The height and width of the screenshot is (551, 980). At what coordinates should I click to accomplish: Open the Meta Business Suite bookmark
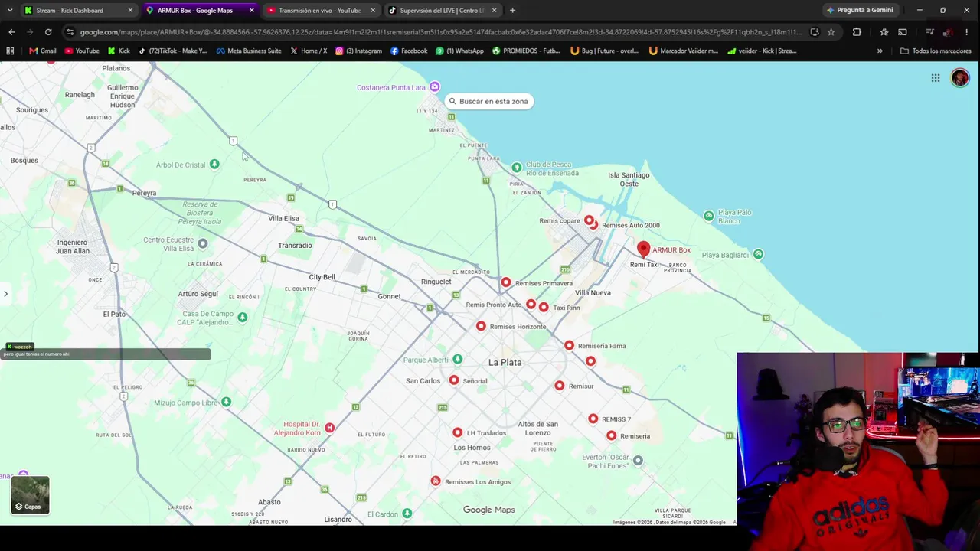tap(250, 51)
